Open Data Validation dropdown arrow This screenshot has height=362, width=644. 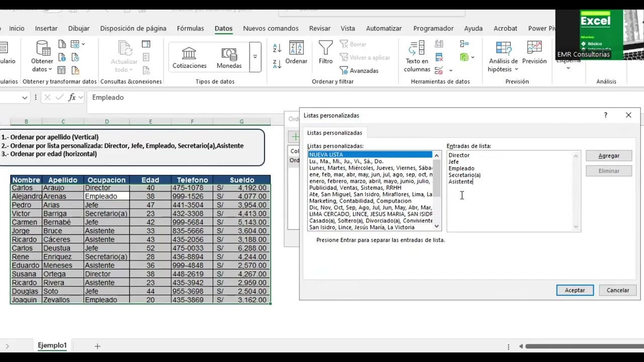click(x=451, y=70)
